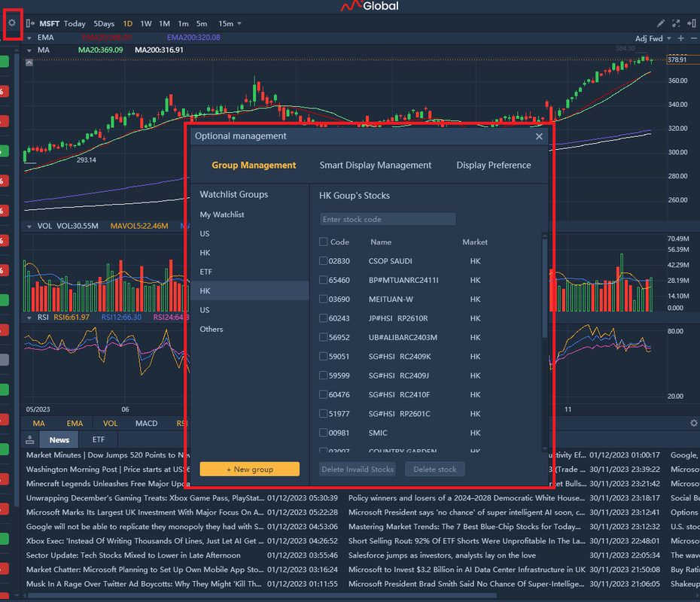The height and width of the screenshot is (602, 700).
Task: Collapse chart panel using small up-arrow icon
Action: point(29,63)
